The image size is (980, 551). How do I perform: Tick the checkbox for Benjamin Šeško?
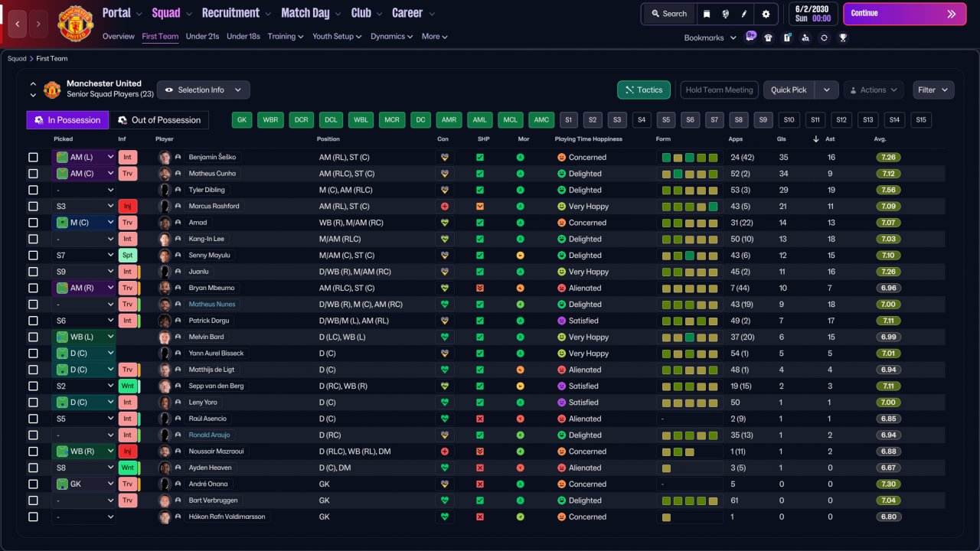tap(33, 158)
